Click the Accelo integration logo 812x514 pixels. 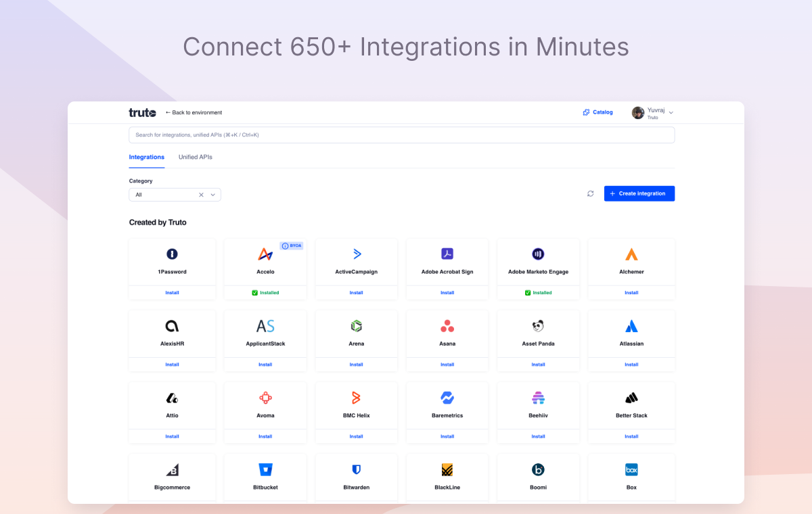coord(265,254)
